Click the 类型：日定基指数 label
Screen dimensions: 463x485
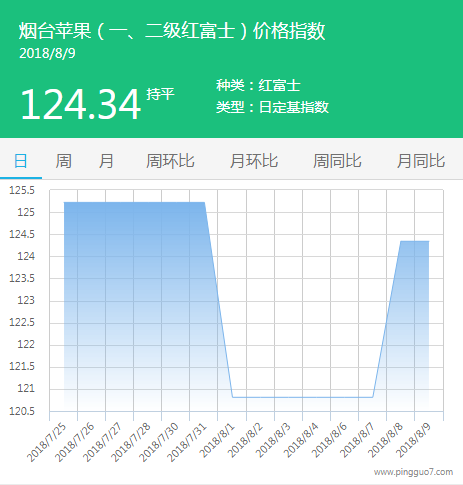pyautogui.click(x=272, y=107)
